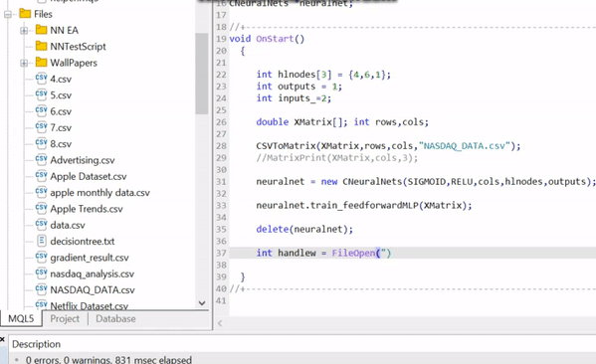Click the editor horizontal scroll left arrow

pyautogui.click(x=220, y=323)
